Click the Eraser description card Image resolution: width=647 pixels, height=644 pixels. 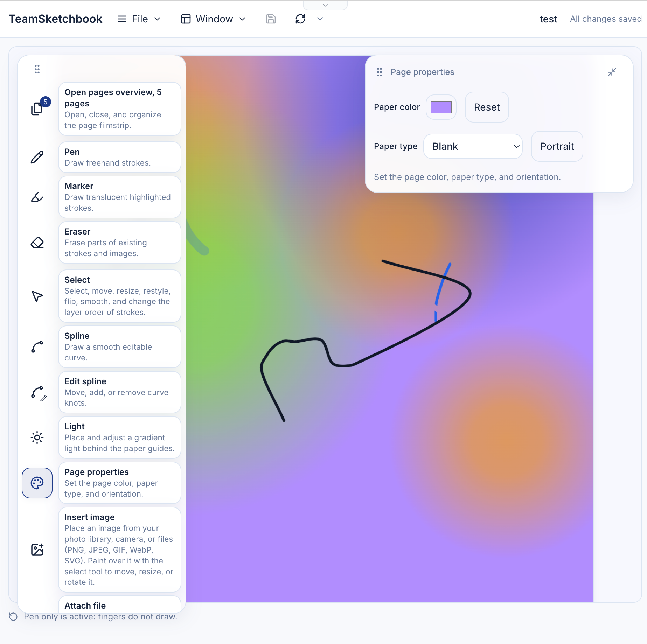click(120, 243)
